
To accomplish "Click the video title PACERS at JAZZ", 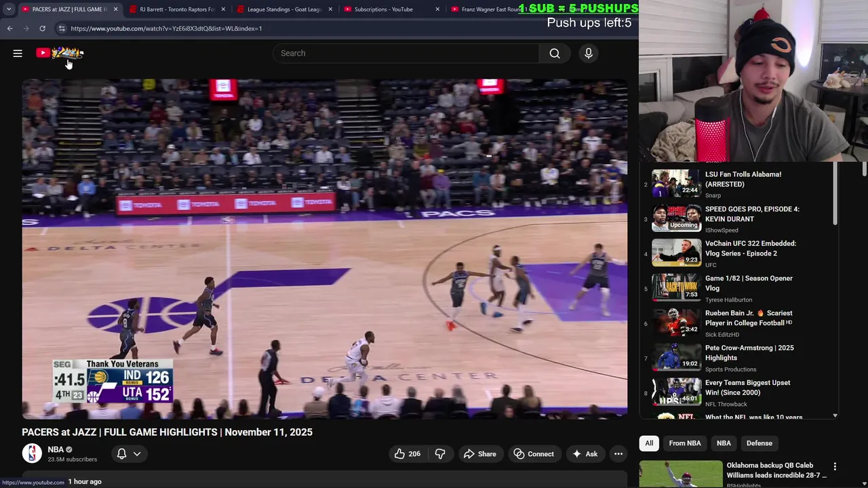I will (167, 432).
